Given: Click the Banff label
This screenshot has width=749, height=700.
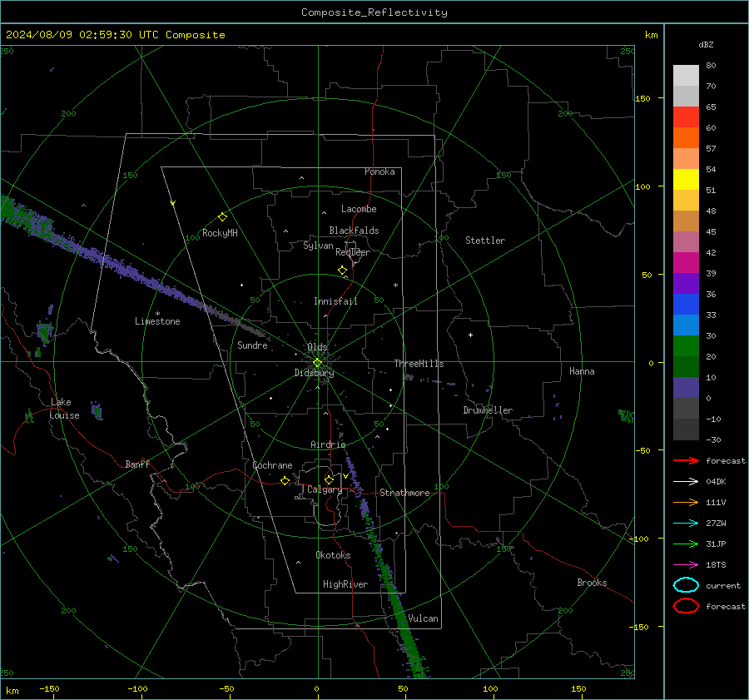Looking at the screenshot, I should click(x=137, y=464).
